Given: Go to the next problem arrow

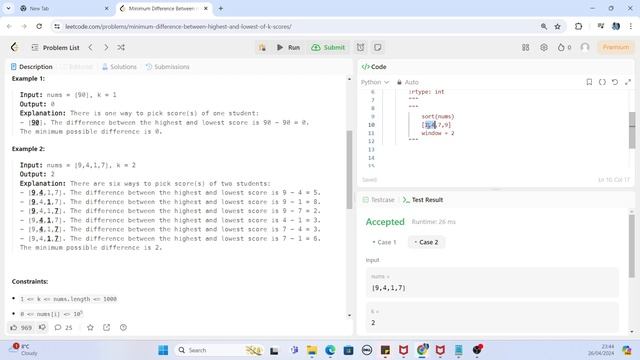Looking at the screenshot, I should click(x=106, y=47).
